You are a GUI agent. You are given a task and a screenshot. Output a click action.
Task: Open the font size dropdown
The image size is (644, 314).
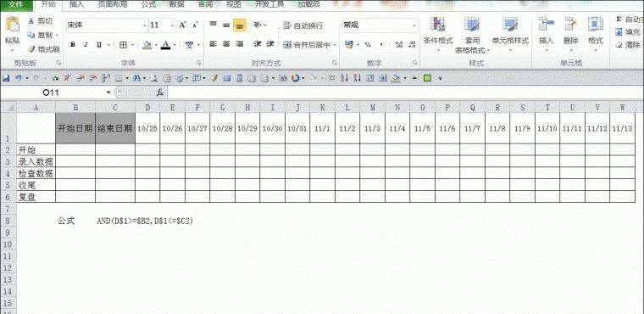coord(172,25)
